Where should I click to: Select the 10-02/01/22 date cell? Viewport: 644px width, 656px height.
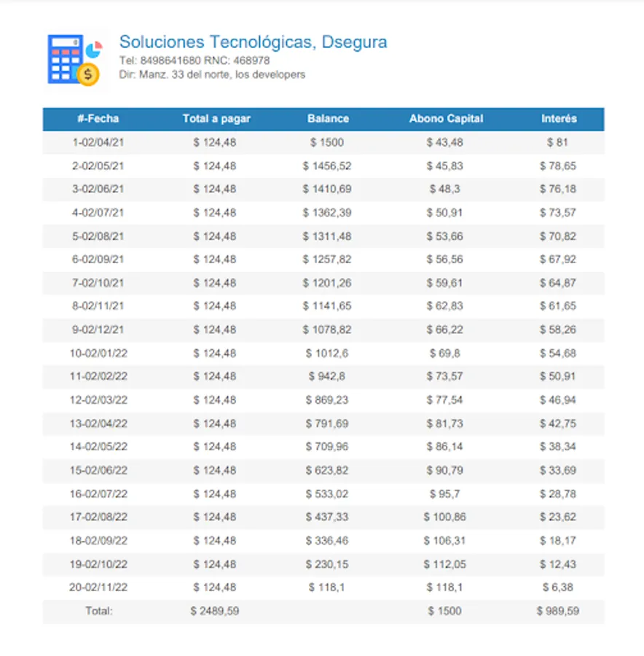pos(98,354)
